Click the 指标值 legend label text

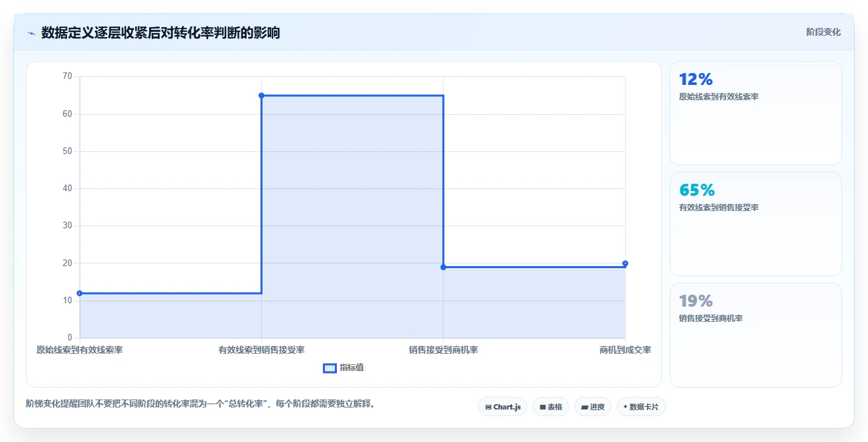351,368
